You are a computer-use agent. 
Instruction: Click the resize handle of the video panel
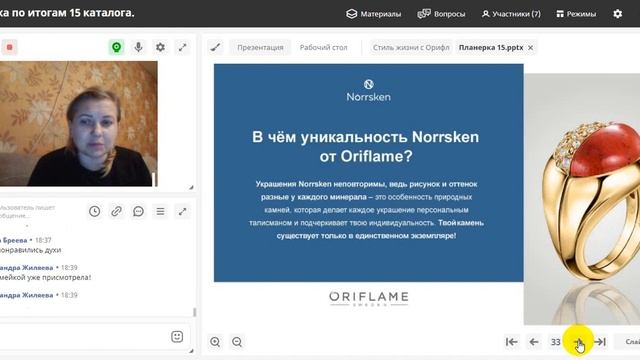click(191, 187)
